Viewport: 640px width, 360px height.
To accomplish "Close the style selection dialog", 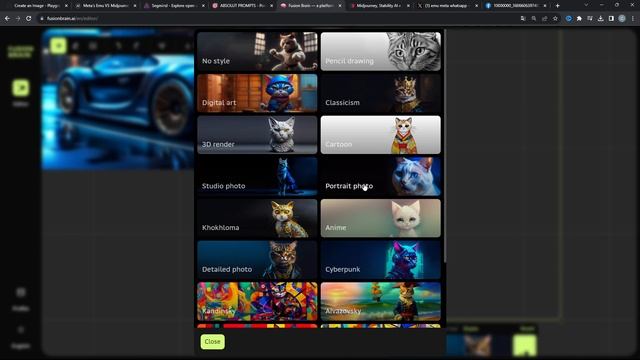I will [212, 342].
